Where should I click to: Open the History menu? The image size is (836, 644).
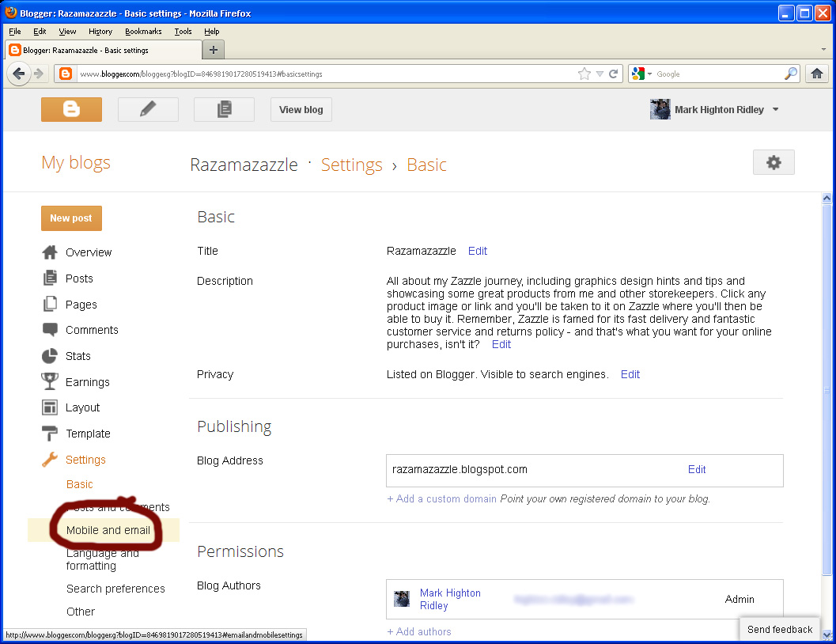click(x=100, y=32)
